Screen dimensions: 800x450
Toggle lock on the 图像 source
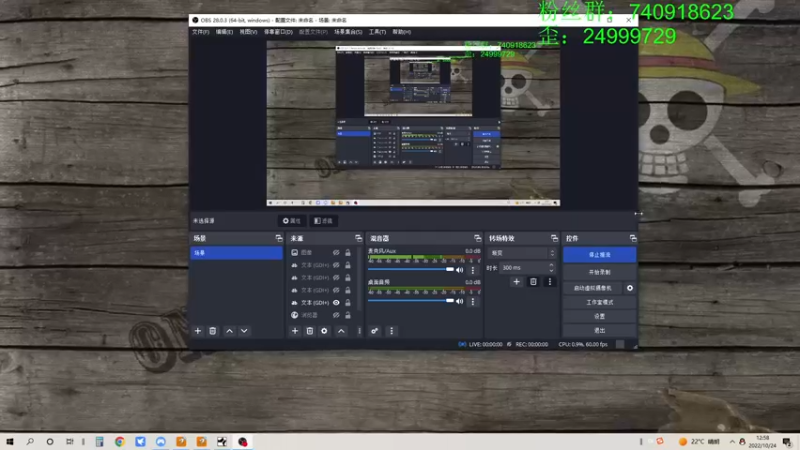pos(348,253)
